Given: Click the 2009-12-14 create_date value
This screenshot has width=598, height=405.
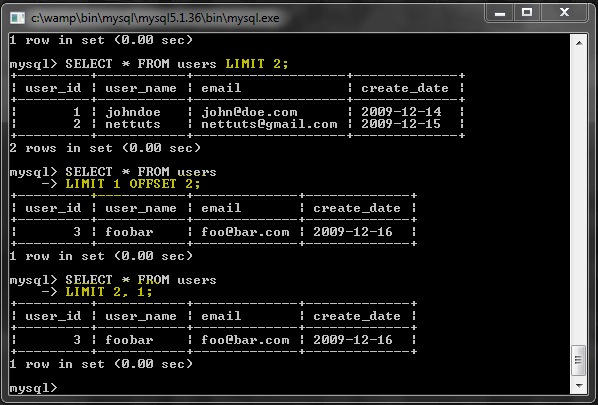Looking at the screenshot, I should click(x=401, y=112).
